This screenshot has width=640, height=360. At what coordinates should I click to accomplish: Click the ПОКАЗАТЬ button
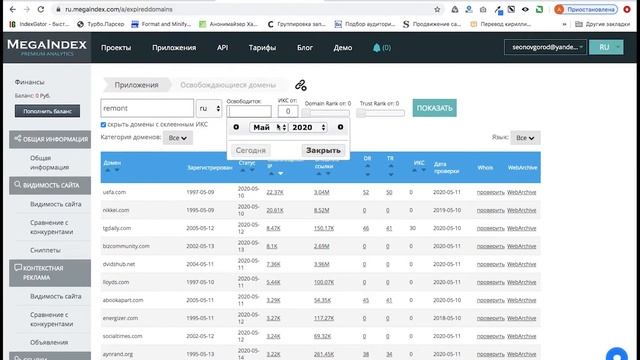click(434, 108)
